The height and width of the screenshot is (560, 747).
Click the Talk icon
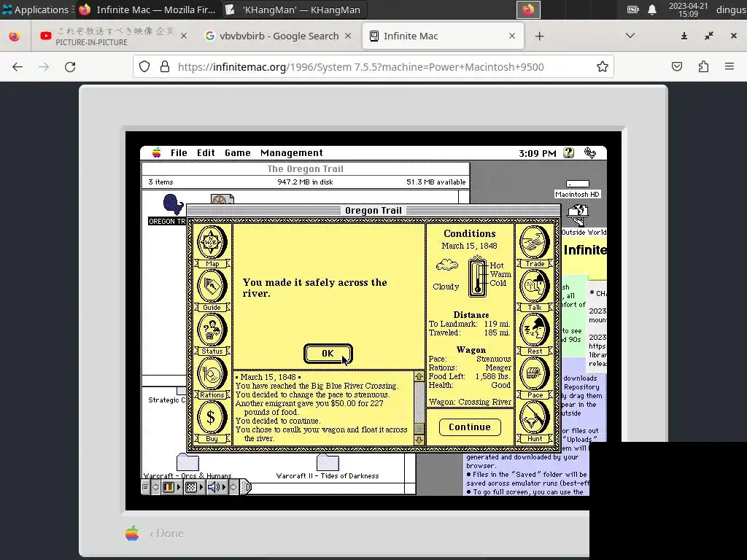(535, 290)
